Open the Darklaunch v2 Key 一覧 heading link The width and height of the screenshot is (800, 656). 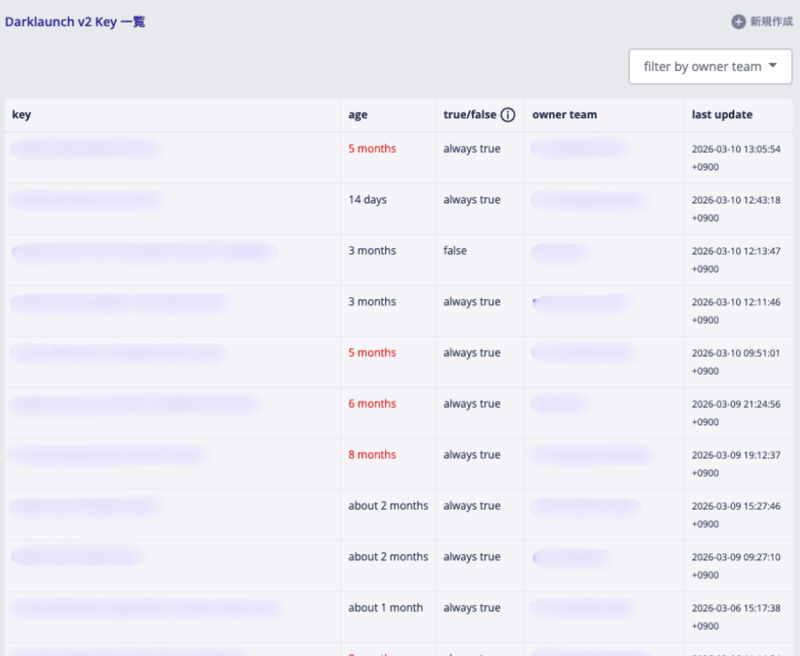click(x=75, y=22)
